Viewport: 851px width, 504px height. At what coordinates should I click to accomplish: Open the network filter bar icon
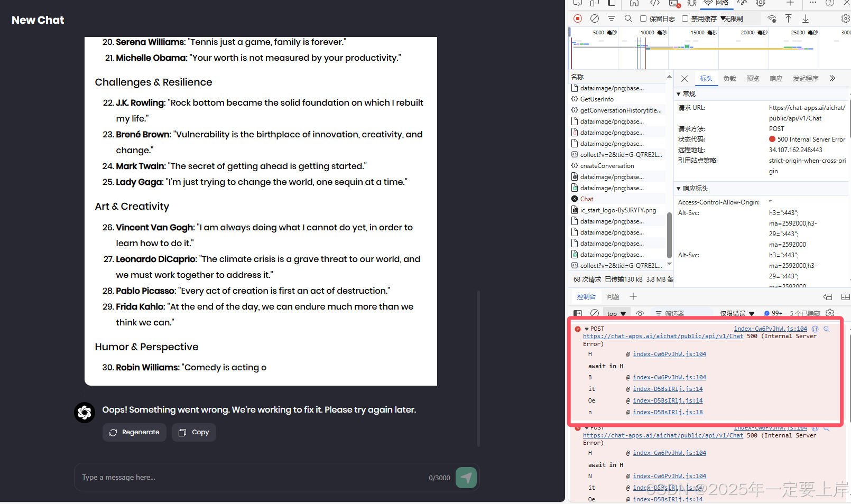tap(612, 18)
